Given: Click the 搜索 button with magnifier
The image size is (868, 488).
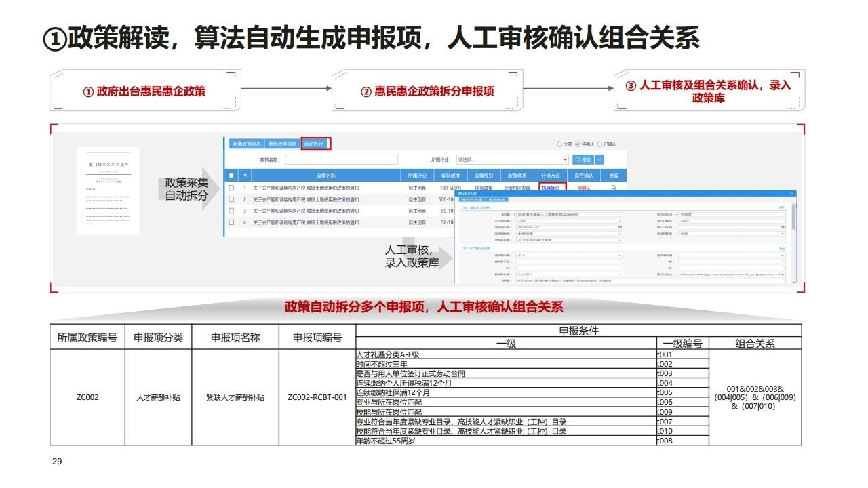Looking at the screenshot, I should 583,159.
